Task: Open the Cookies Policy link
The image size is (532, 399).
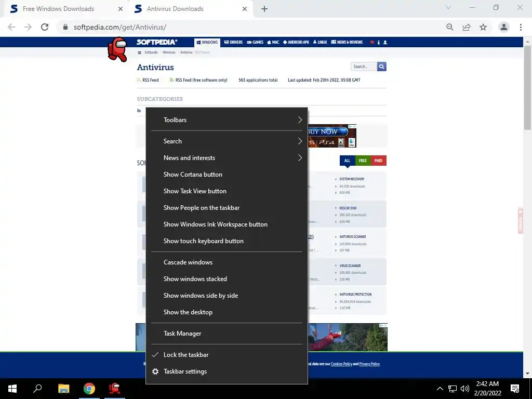Action: click(341, 364)
